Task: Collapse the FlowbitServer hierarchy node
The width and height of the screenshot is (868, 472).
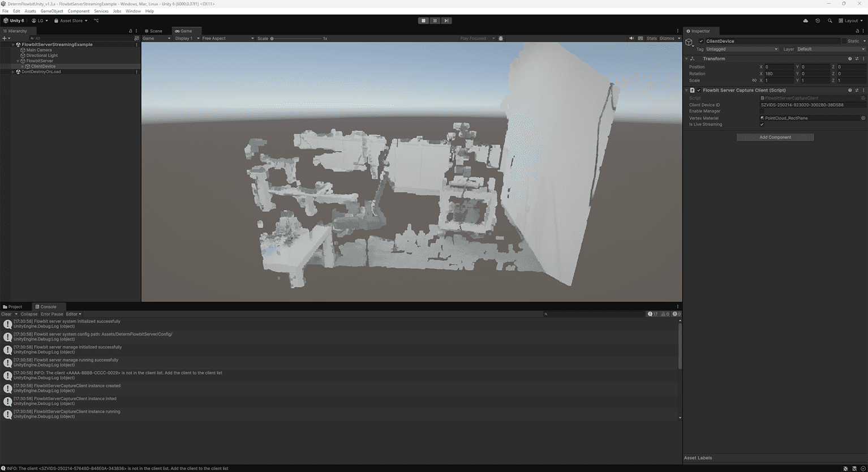Action: pos(18,61)
